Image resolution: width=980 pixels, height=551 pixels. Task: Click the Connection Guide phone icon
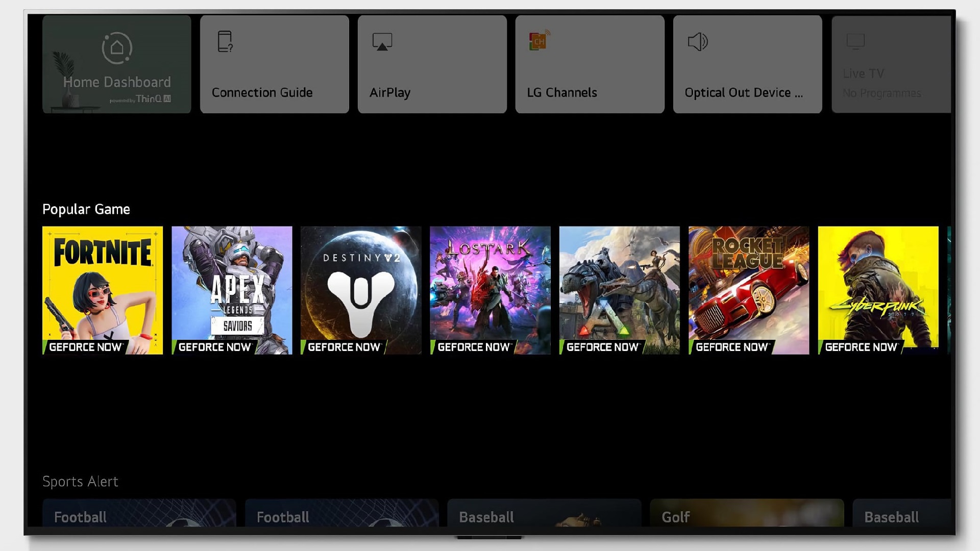tap(225, 42)
